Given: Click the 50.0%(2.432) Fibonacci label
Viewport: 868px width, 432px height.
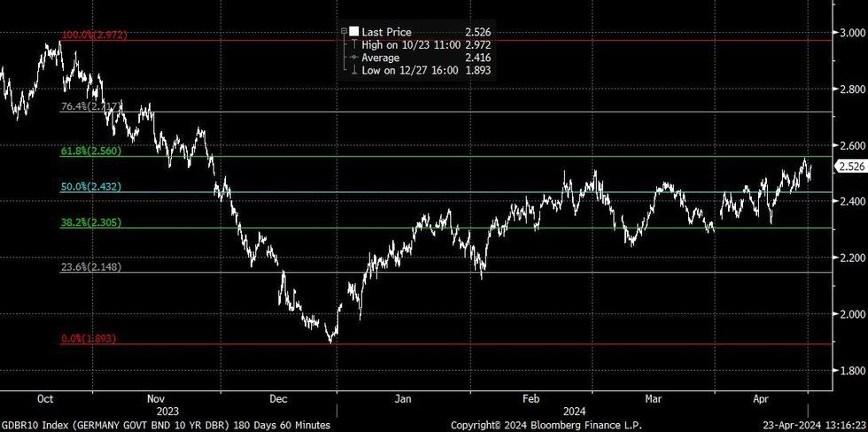Looking at the screenshot, I should coord(90,187).
